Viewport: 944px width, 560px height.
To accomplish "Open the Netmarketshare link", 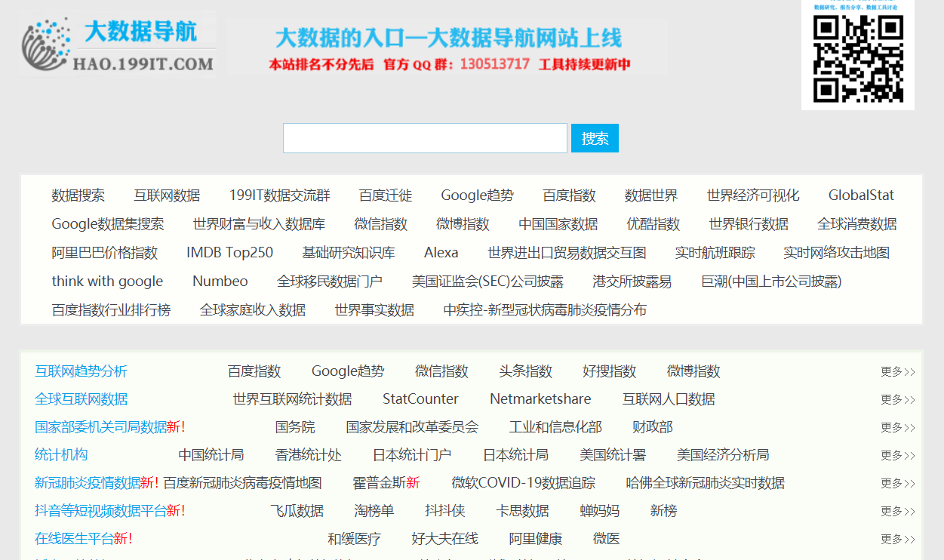I will 540,399.
